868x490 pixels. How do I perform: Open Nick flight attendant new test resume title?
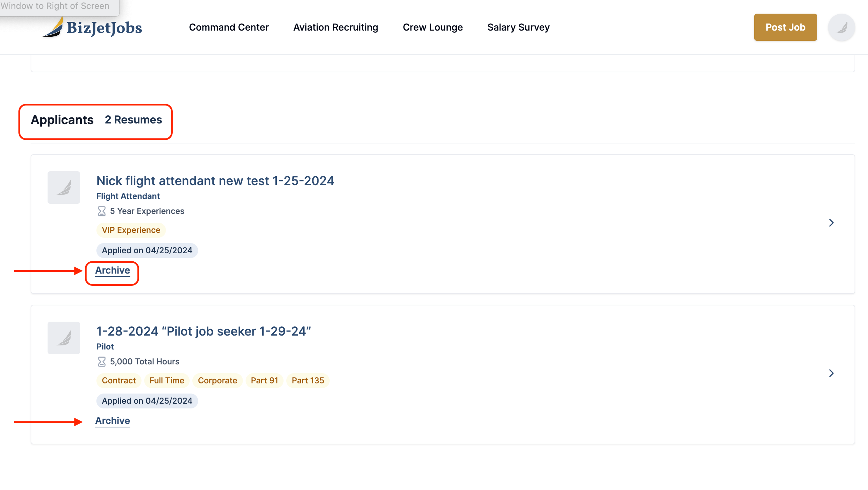point(215,181)
